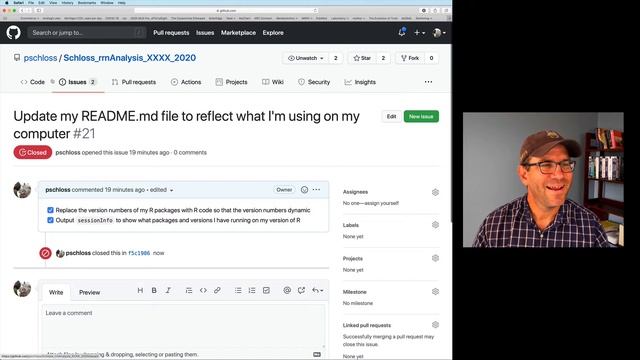640x360 pixels.
Task: Create a New issue
Action: pyautogui.click(x=421, y=116)
